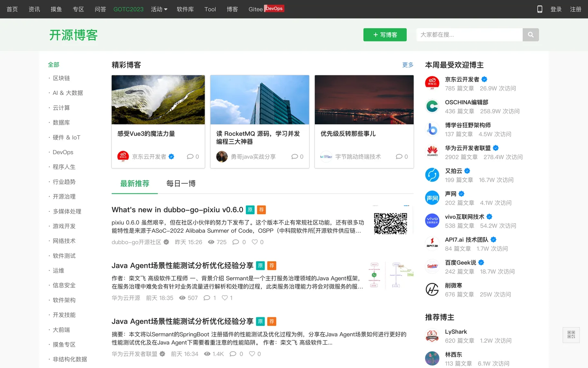The image size is (588, 368).
Task: Click 博学谷狂野架构师 avatar icon
Action: click(x=432, y=129)
